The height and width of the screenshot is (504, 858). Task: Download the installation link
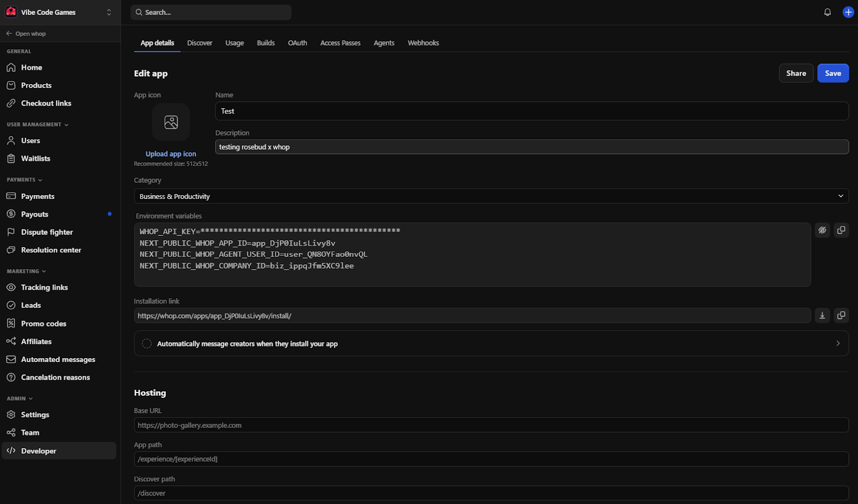pos(822,315)
